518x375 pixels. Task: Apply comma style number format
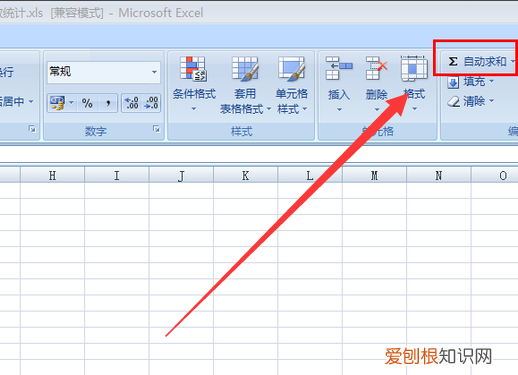point(108,103)
